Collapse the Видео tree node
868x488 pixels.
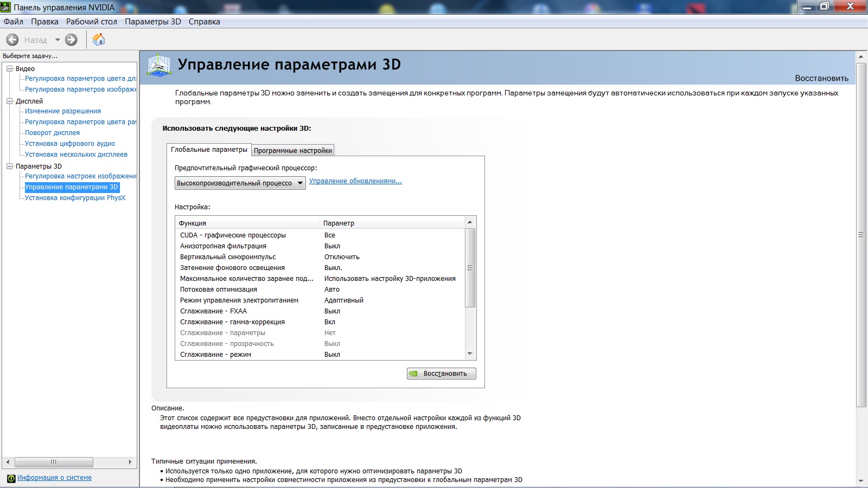point(9,69)
